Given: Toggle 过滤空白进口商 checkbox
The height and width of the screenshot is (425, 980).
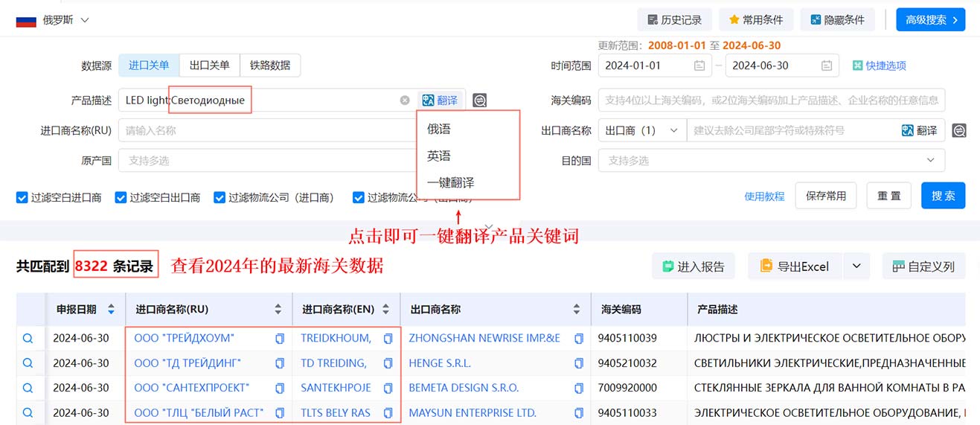Looking at the screenshot, I should 22,198.
